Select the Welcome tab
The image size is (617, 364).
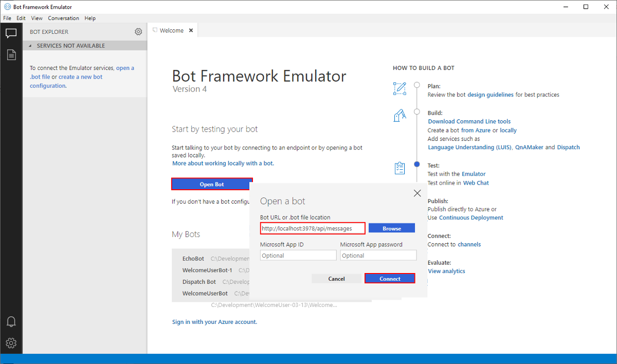(x=172, y=30)
